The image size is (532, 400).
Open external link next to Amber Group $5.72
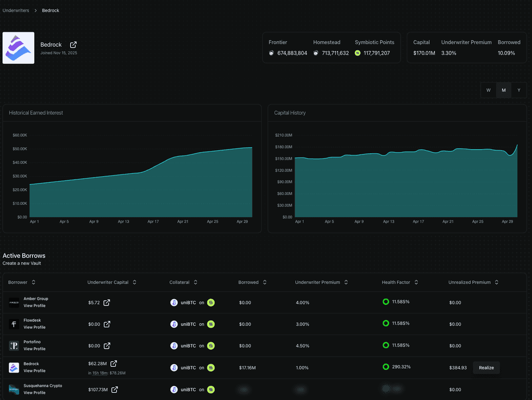[107, 303]
